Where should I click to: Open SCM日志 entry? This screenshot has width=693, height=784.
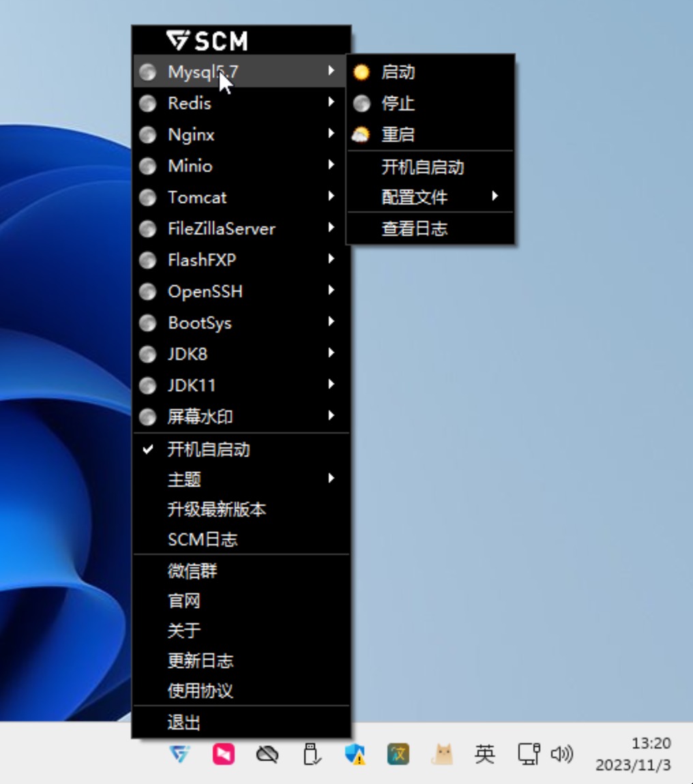[241, 539]
